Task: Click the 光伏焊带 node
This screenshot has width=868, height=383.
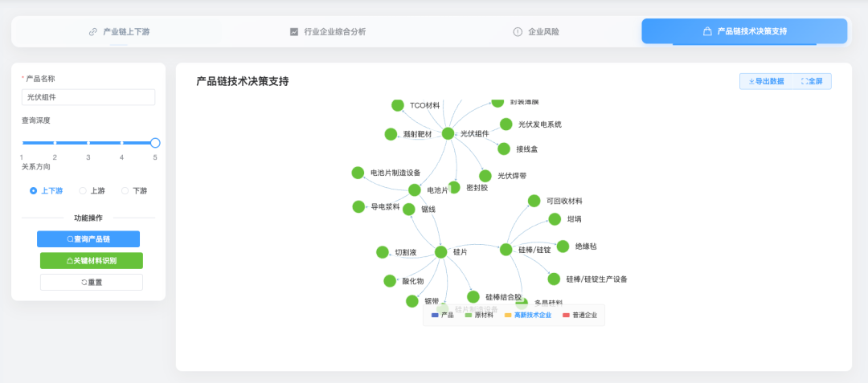Action: 485,176
